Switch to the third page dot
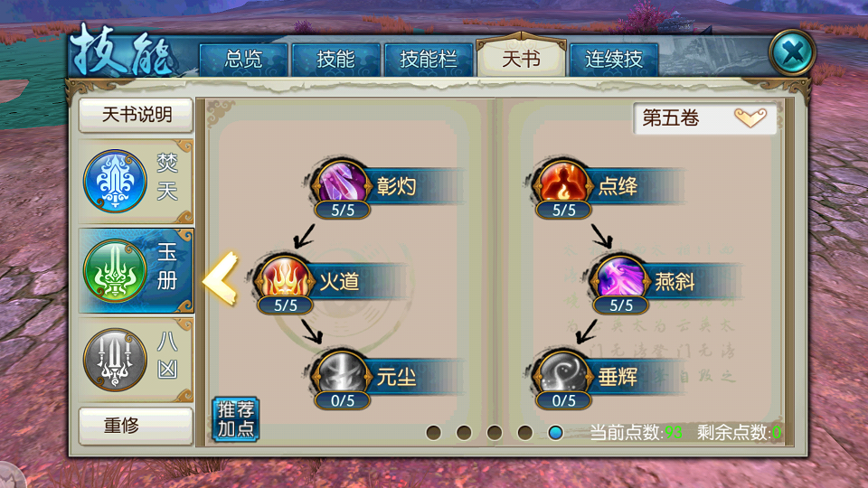 495,432
